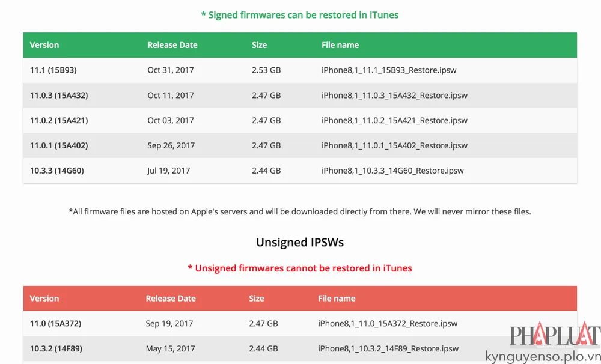Click iPhone8,1_10.3.3_14G60_Restore.ipsw file name
601x364 pixels.
pos(392,171)
